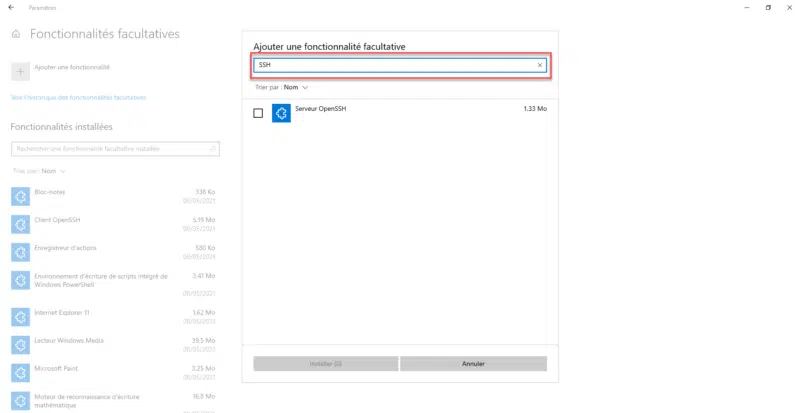Click the 5,19 Mo size of Client OpenSSH
The height and width of the screenshot is (413, 800).
[204, 220]
